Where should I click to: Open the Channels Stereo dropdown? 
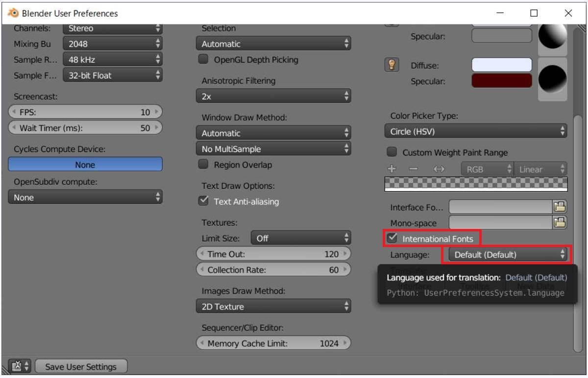[x=113, y=28]
